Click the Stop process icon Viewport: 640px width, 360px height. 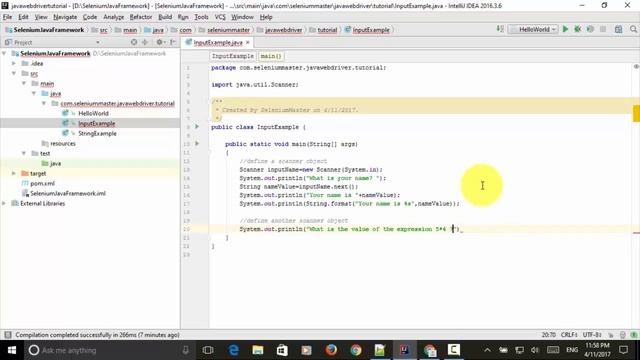(603, 29)
